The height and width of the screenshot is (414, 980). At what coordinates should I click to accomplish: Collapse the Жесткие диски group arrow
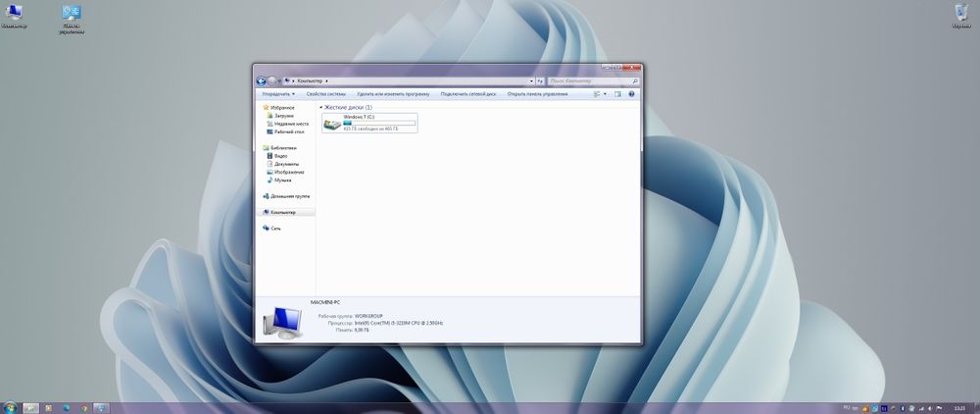point(320,108)
